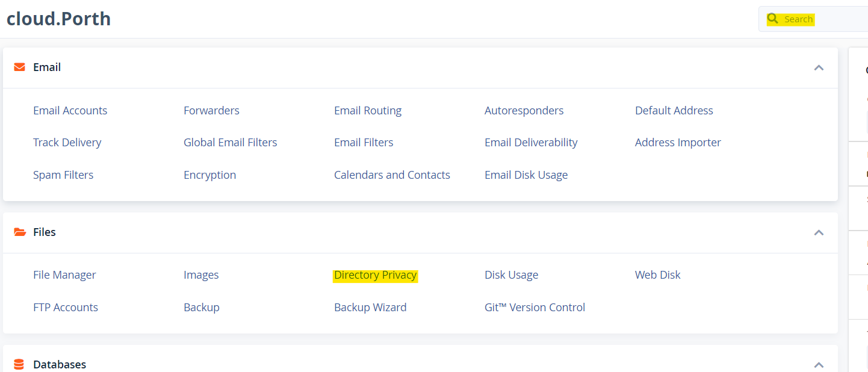Open Directory Privacy
This screenshot has height=372, width=868.
(x=375, y=275)
